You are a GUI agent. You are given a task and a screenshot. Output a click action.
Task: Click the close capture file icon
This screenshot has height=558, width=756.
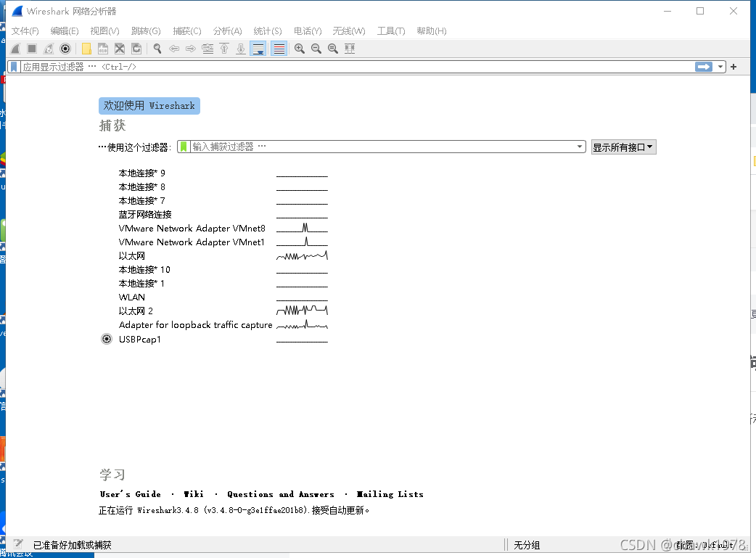pyautogui.click(x=120, y=49)
